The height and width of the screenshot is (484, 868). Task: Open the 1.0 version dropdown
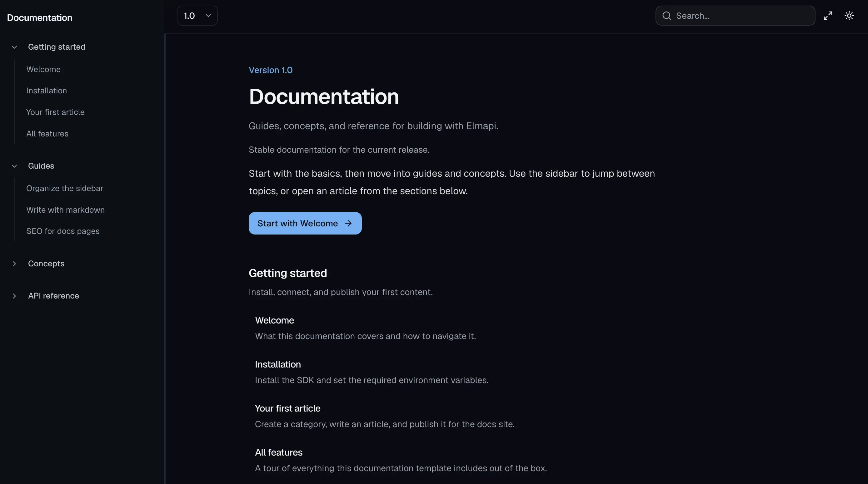coord(197,16)
